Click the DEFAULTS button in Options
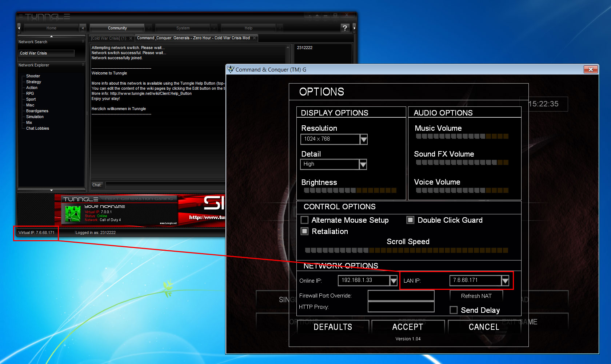 (x=333, y=327)
